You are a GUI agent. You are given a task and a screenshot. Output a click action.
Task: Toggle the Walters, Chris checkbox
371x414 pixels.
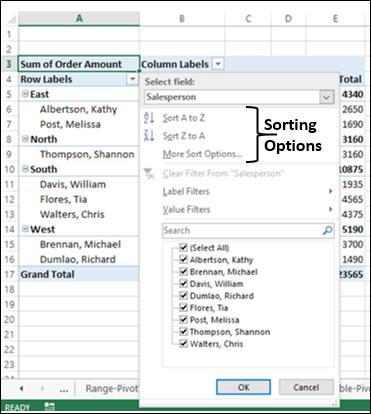click(x=183, y=344)
